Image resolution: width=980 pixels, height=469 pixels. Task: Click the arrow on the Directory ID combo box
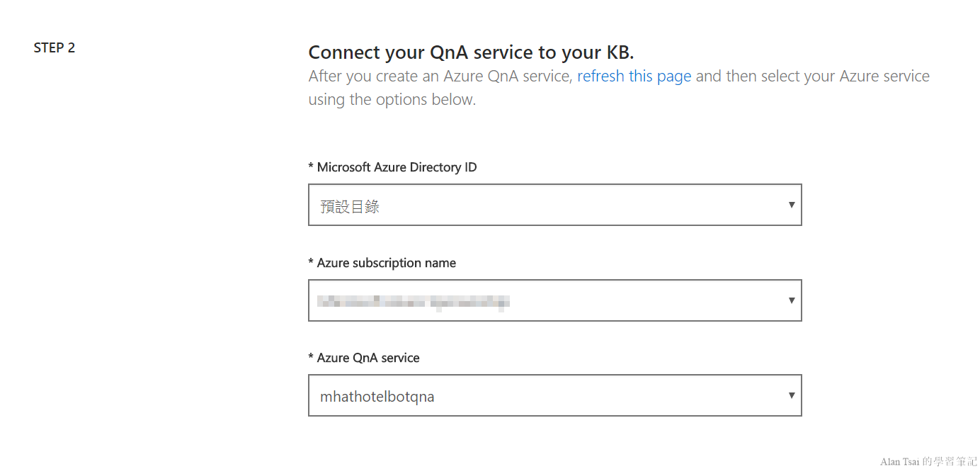(791, 205)
